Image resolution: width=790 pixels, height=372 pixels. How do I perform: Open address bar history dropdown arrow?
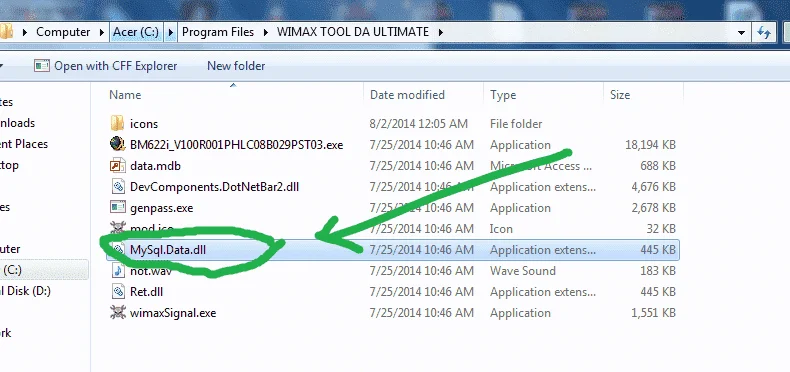point(741,33)
